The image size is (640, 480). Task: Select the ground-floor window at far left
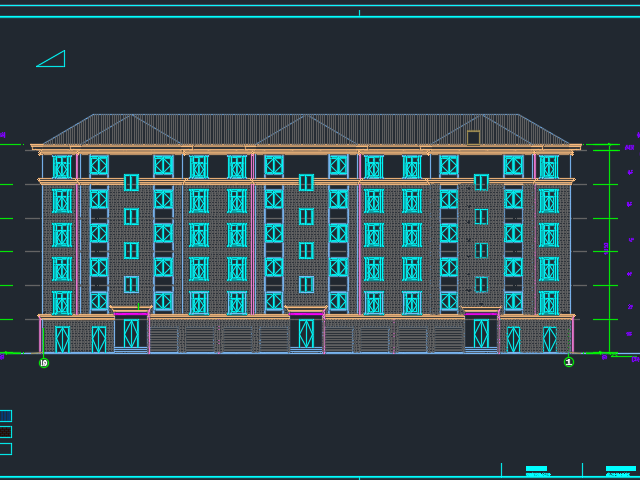[62, 339]
